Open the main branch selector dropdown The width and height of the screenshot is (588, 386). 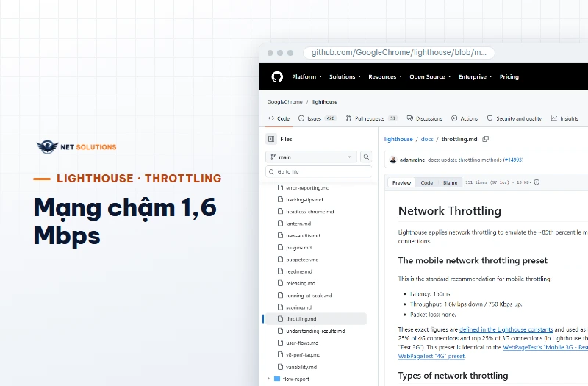click(x=311, y=157)
